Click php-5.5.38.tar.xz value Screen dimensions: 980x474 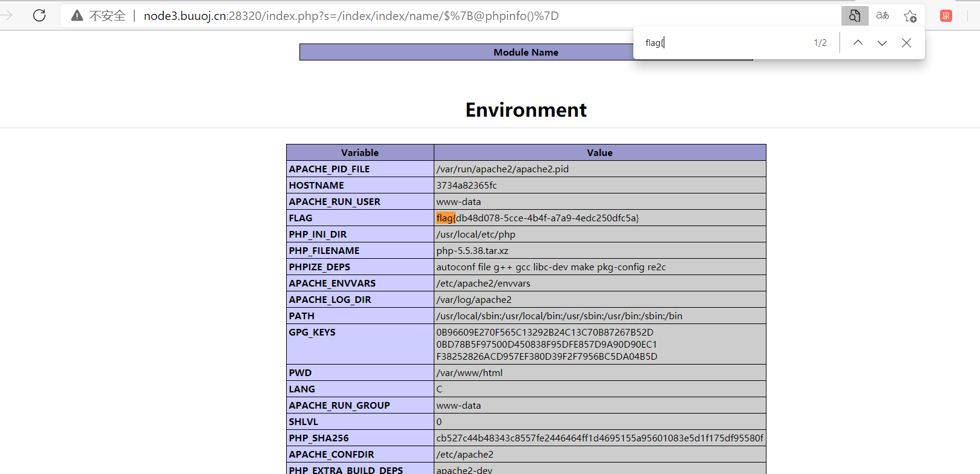[472, 250]
